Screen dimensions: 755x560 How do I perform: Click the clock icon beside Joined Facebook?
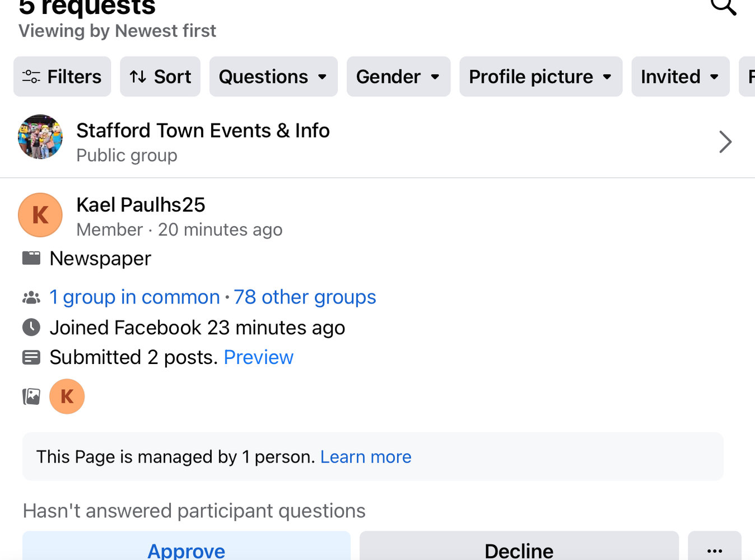click(31, 327)
